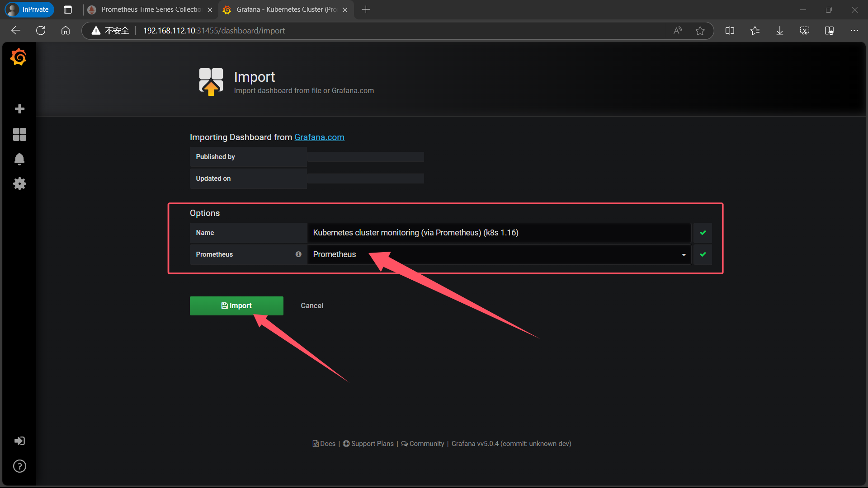Click the dropdown arrow next to Prometheus
Screen dimensions: 868x488
click(x=684, y=254)
